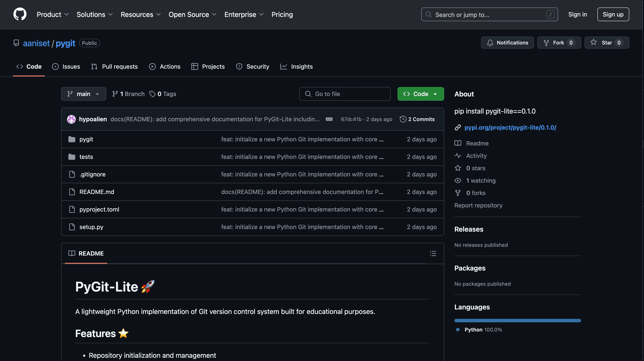Screen dimensions: 644x361
Task: Focus the Go to file field
Action: pyautogui.click(x=345, y=94)
